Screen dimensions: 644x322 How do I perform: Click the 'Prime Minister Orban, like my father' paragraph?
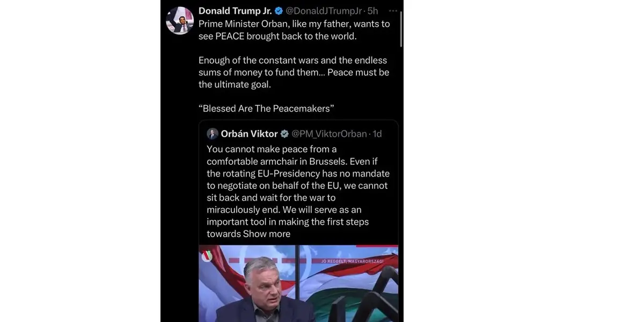coord(294,30)
